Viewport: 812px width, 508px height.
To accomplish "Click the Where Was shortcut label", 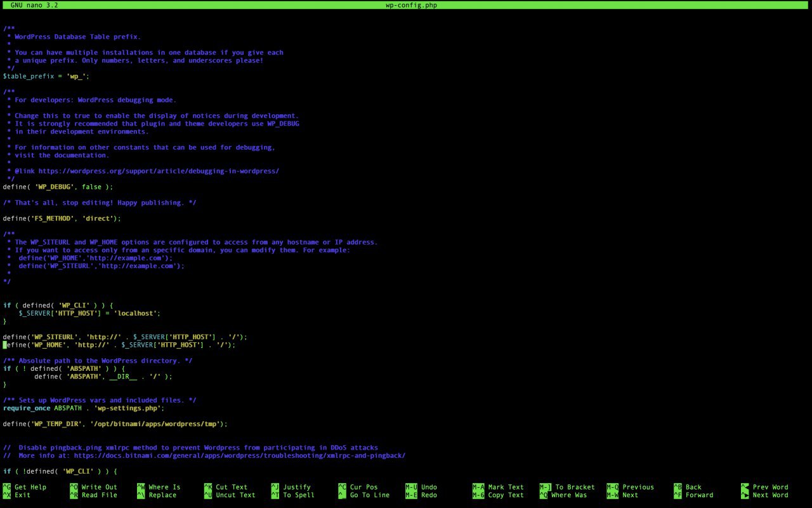I will point(569,495).
